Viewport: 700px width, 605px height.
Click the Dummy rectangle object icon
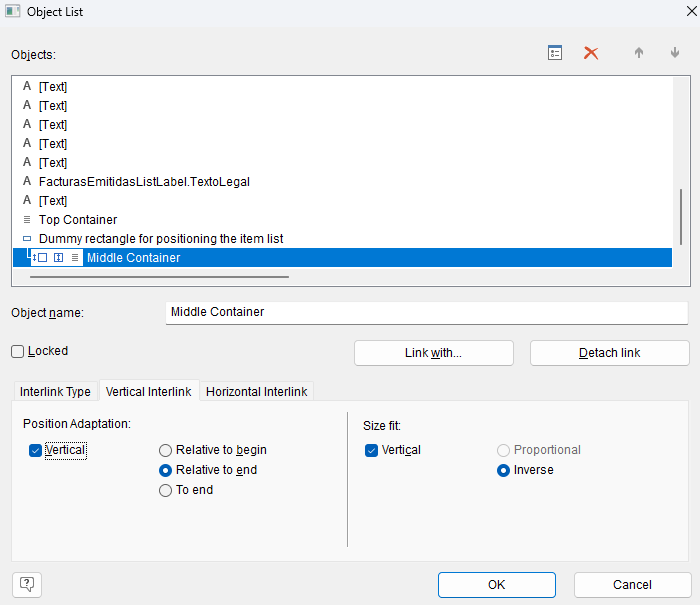pyautogui.click(x=27, y=239)
